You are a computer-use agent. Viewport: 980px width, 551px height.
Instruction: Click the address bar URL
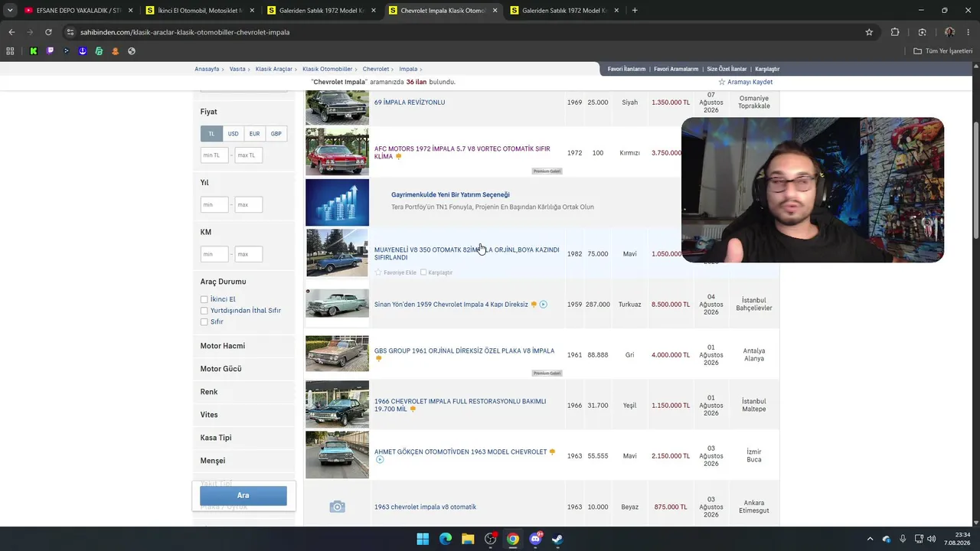(185, 32)
